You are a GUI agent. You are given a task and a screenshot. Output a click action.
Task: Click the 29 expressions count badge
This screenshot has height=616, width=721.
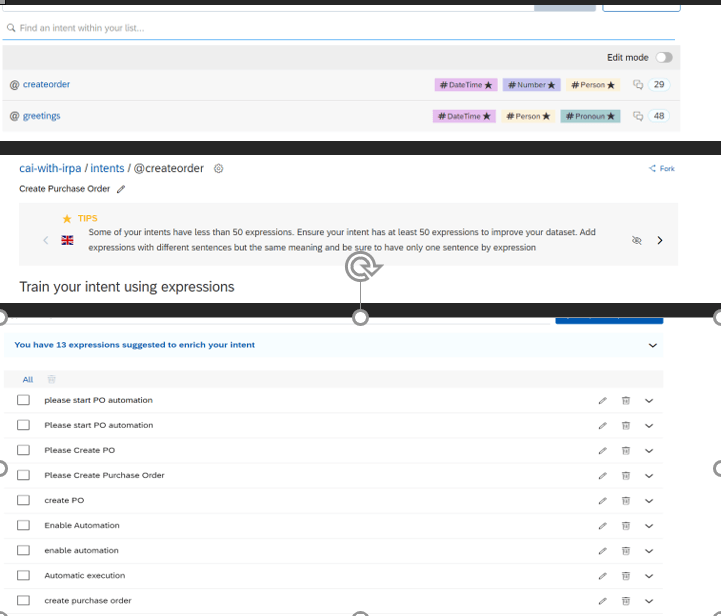[658, 85]
